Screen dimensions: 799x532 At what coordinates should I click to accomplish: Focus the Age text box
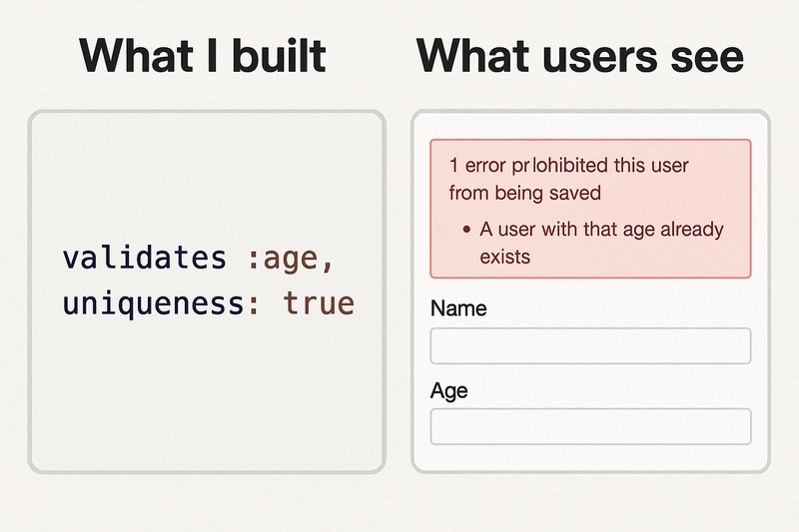(x=590, y=426)
